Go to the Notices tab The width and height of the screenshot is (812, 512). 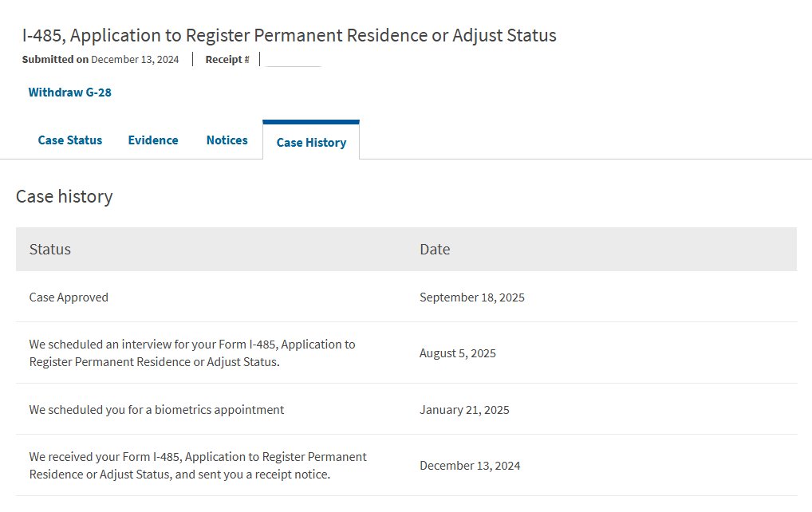227,140
